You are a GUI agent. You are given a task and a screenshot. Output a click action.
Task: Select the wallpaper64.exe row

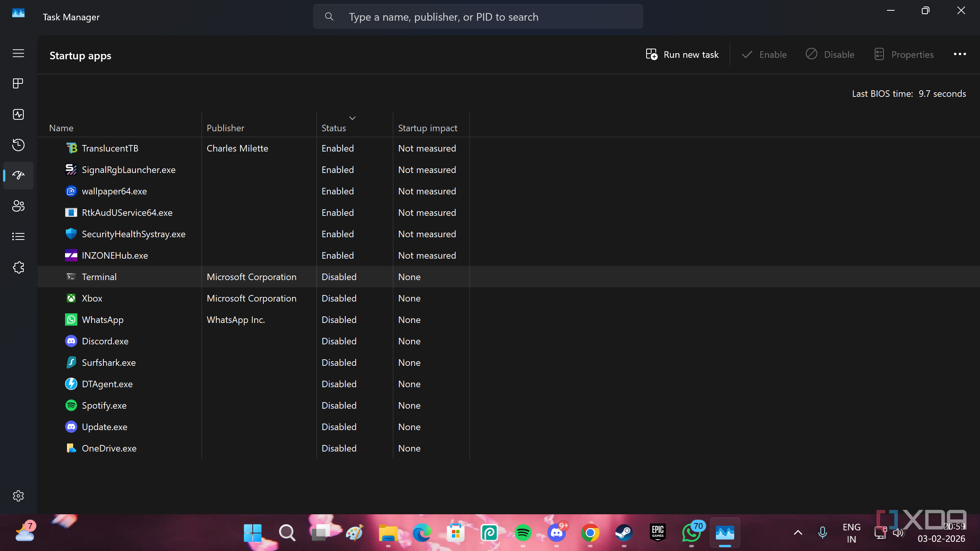(508, 191)
